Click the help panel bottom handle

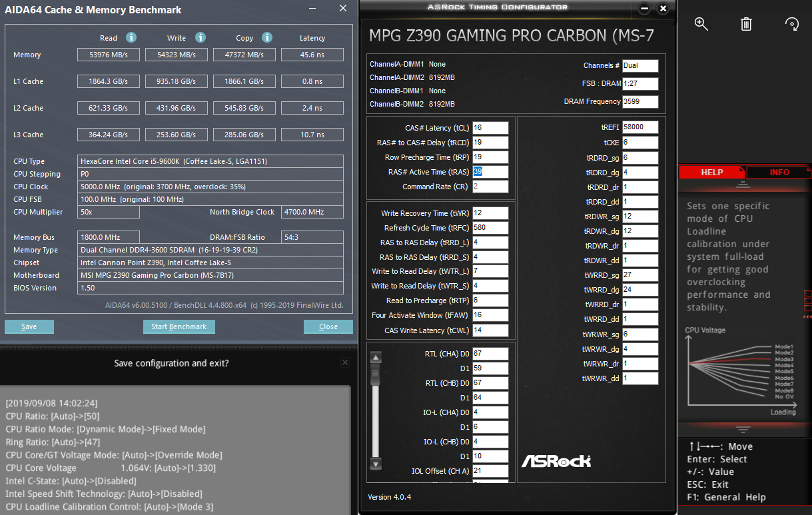point(743,429)
